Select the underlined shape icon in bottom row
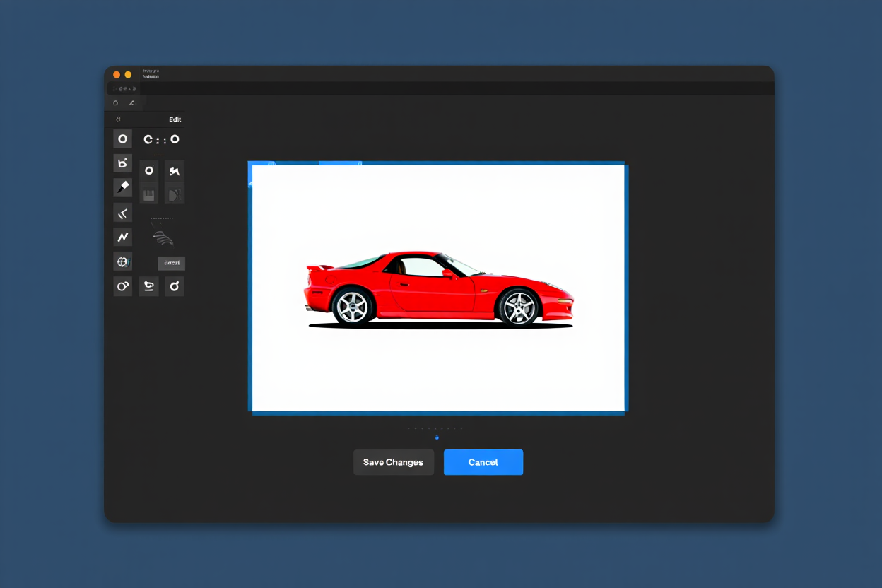The height and width of the screenshot is (588, 882). pyautogui.click(x=148, y=286)
